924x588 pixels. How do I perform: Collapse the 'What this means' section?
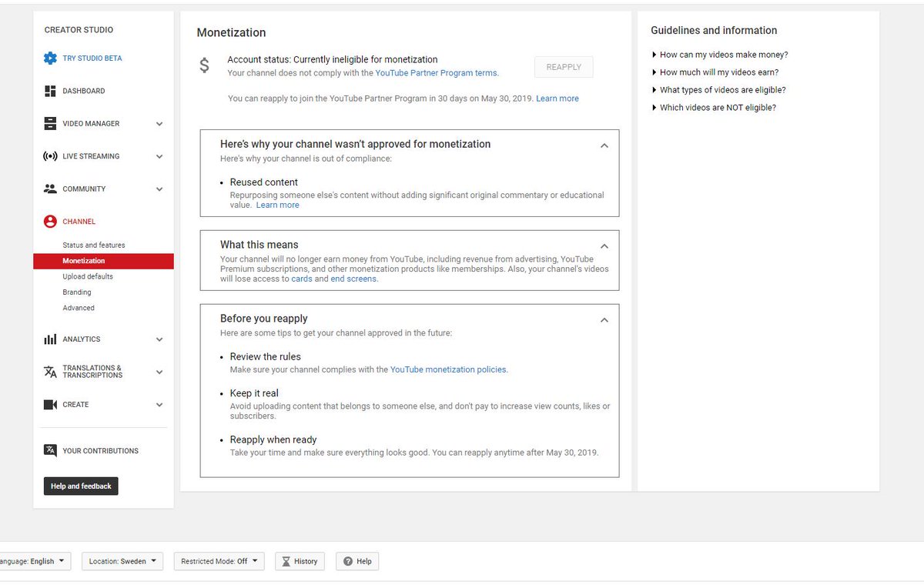tap(604, 246)
